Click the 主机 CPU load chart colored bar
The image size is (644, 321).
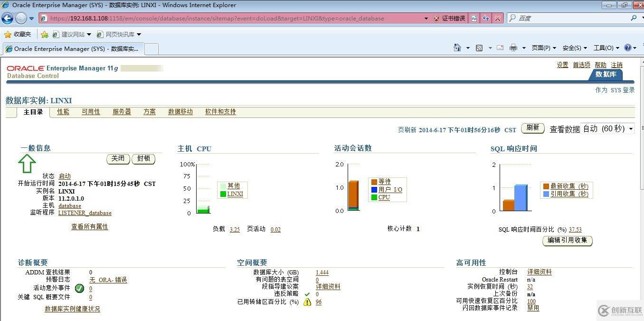coord(204,209)
